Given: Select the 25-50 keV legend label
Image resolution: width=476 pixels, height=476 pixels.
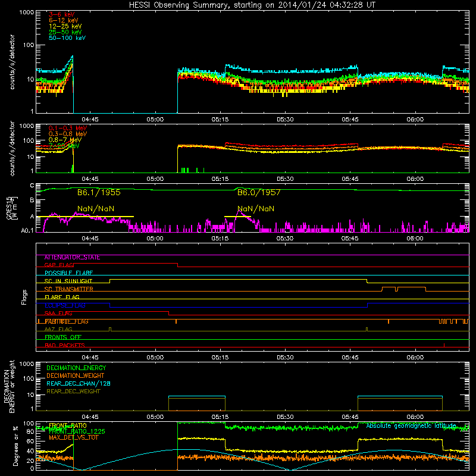Looking at the screenshot, I should click(x=65, y=32).
